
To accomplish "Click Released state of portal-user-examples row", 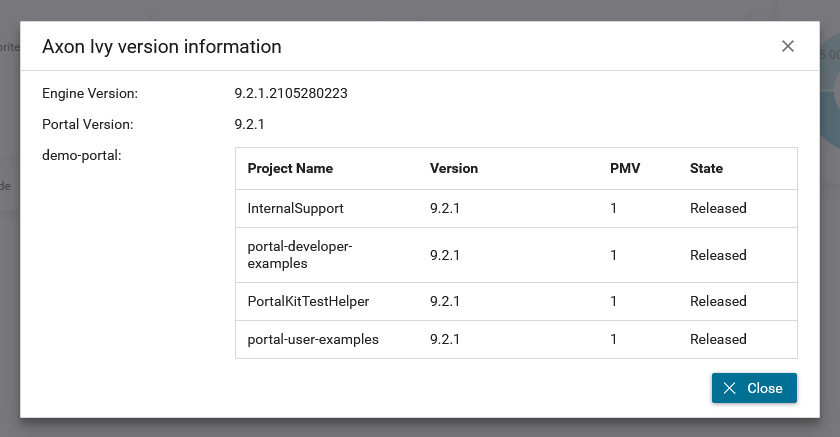I will coord(718,340).
